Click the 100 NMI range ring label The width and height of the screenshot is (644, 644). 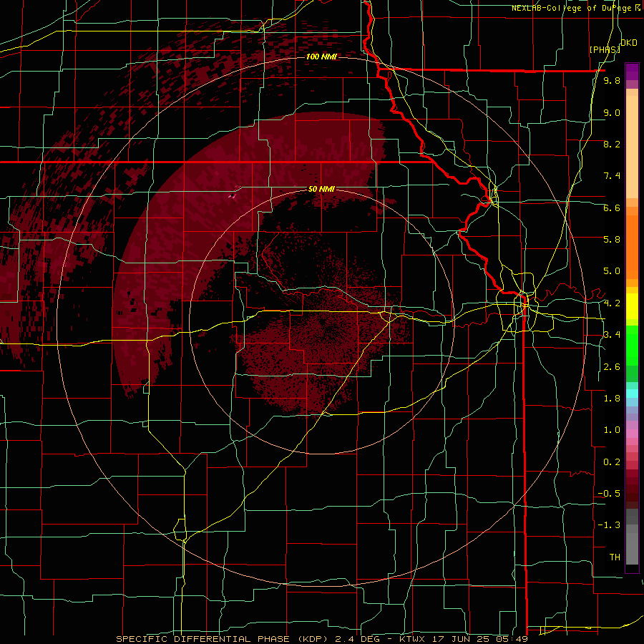click(x=321, y=57)
